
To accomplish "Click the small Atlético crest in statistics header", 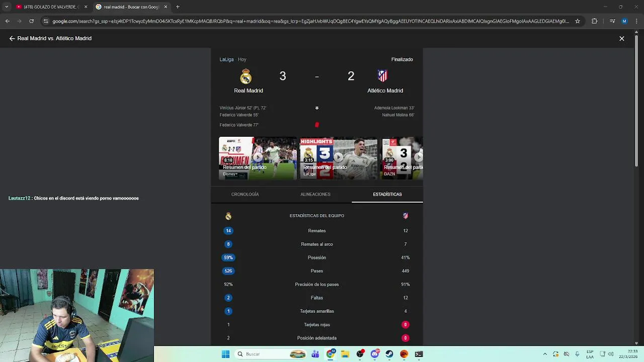I will (x=406, y=216).
